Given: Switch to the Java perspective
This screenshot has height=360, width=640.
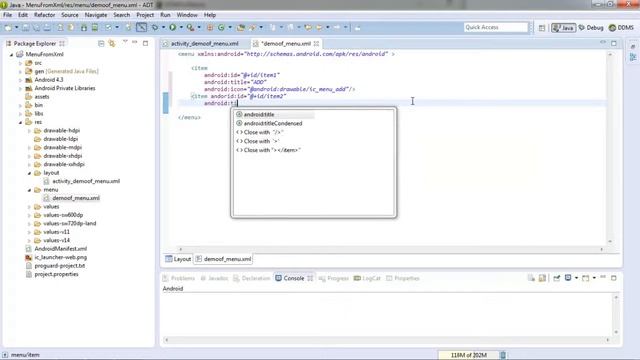Looking at the screenshot, I should point(563,28).
